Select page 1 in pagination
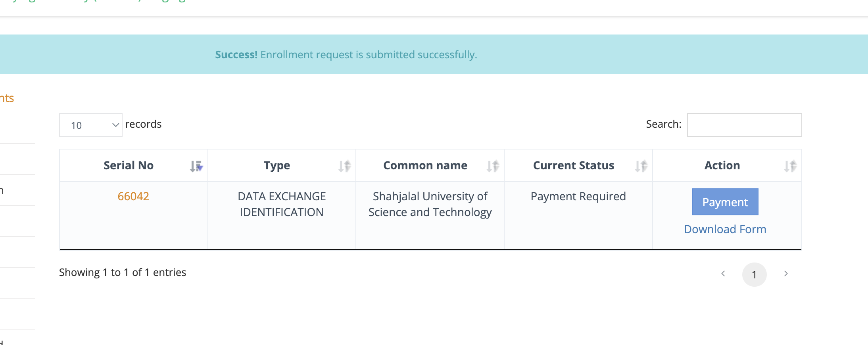The height and width of the screenshot is (345, 868). coord(754,274)
